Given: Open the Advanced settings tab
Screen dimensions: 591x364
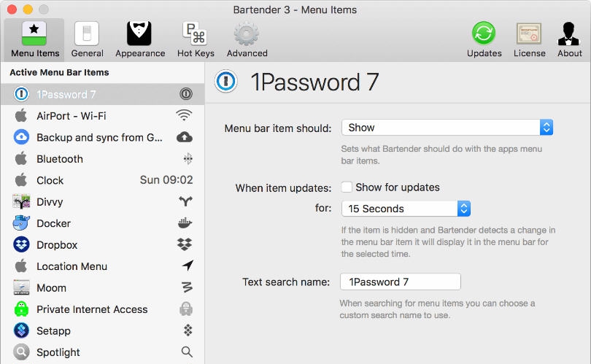Looking at the screenshot, I should (x=247, y=40).
